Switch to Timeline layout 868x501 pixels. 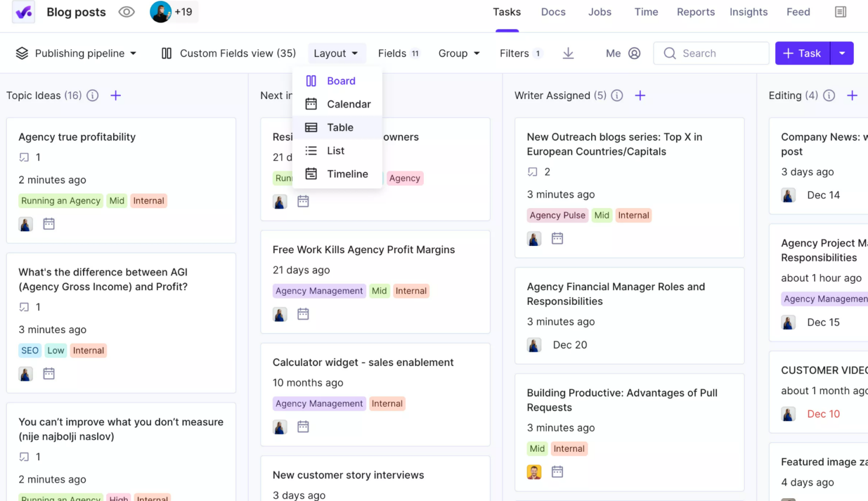click(347, 174)
